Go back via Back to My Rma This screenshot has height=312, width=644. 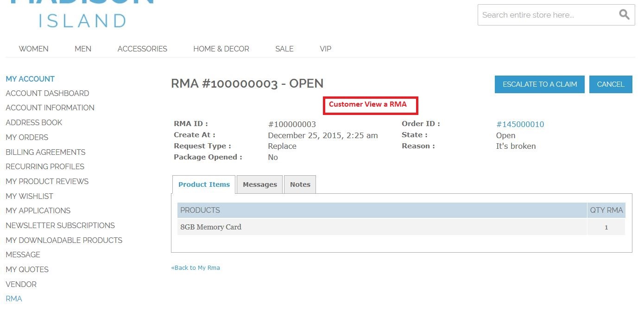(196, 268)
